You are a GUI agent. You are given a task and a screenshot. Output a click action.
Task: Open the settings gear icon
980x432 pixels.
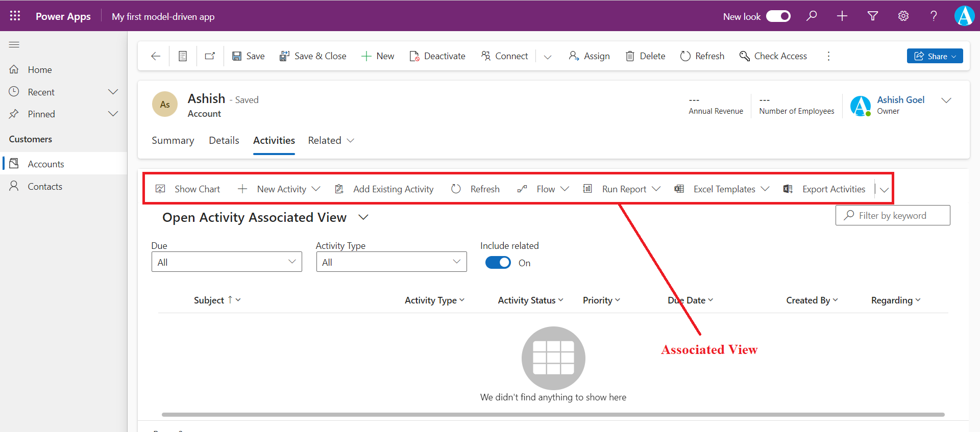point(903,16)
